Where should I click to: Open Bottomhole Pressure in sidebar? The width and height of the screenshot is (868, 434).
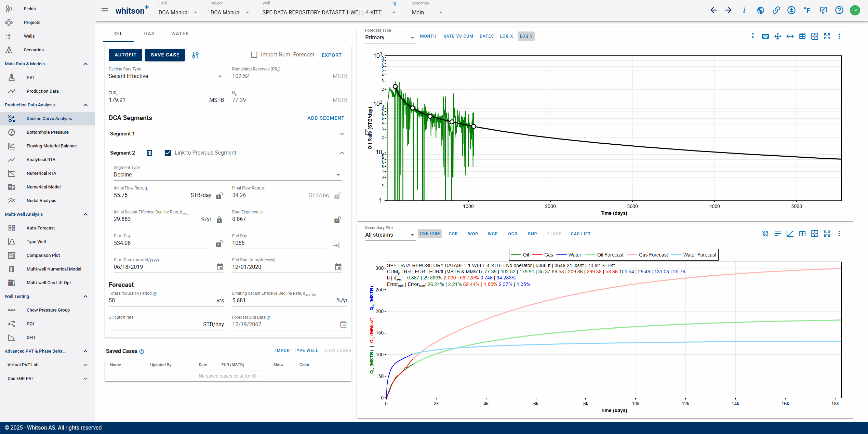pyautogui.click(x=48, y=132)
